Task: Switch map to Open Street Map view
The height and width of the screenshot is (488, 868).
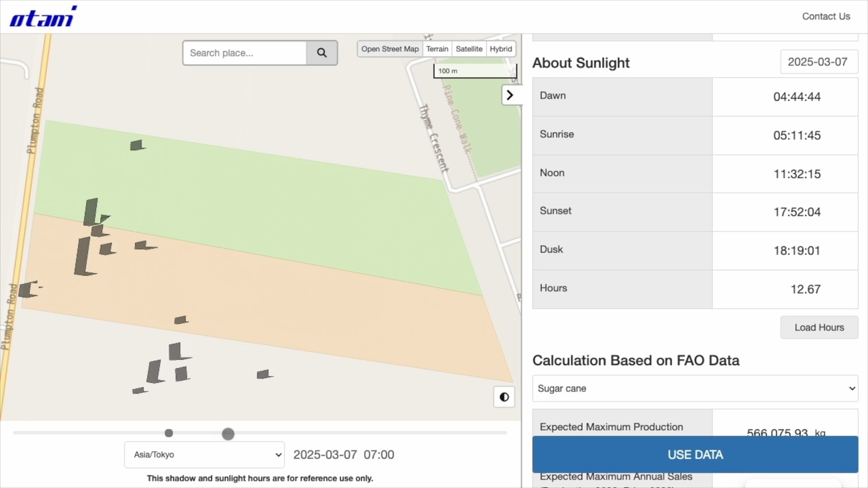Action: (x=389, y=49)
